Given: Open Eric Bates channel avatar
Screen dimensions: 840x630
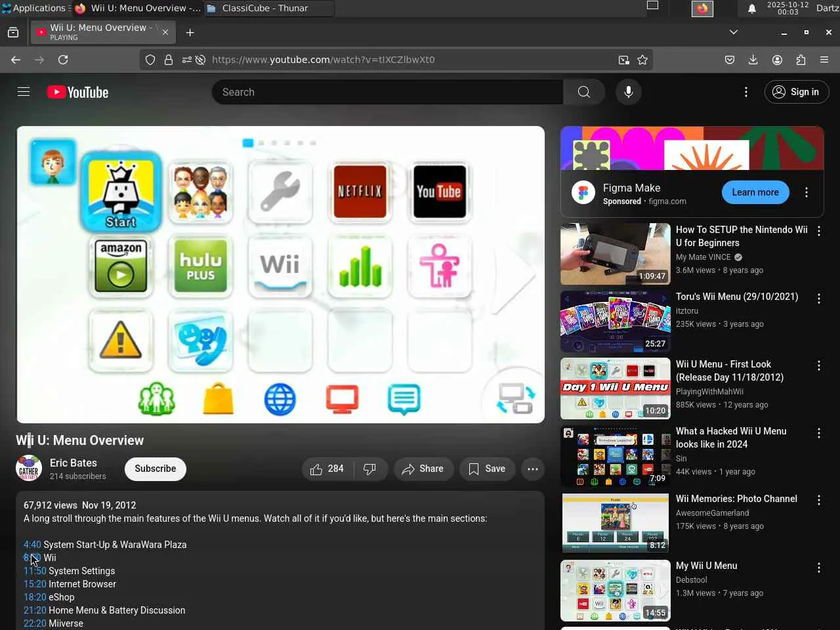Looking at the screenshot, I should pyautogui.click(x=29, y=469).
